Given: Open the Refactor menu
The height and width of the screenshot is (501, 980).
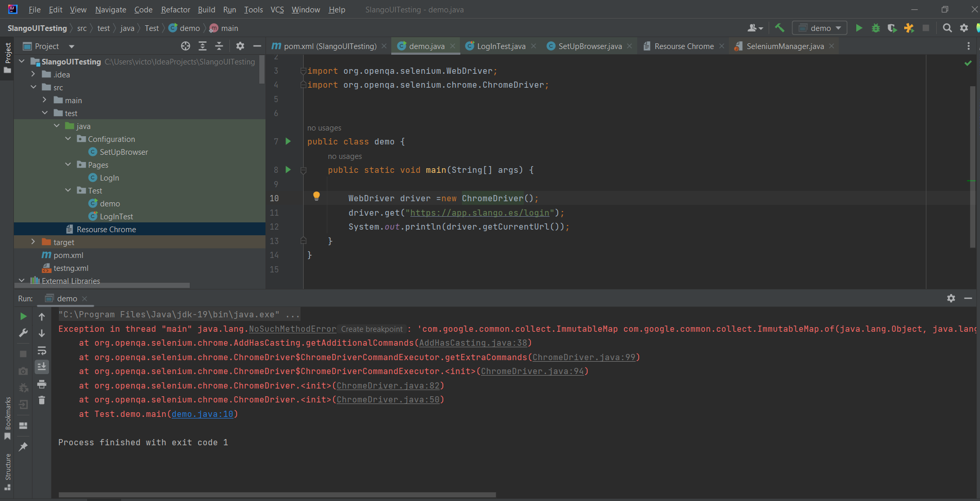Looking at the screenshot, I should pyautogui.click(x=175, y=10).
